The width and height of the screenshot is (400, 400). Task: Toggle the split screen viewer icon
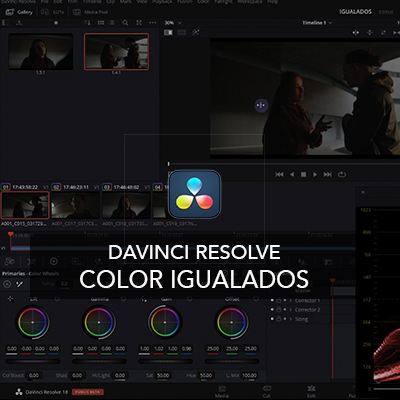click(182, 32)
